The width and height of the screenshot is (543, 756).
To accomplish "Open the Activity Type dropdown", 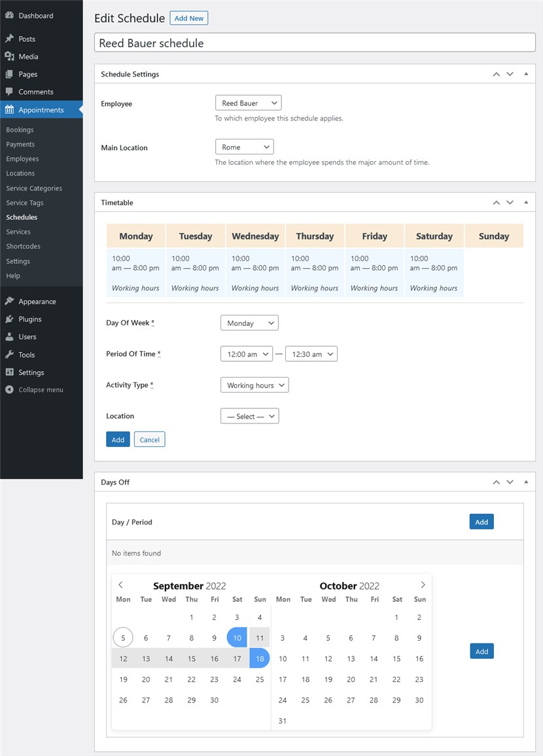I will 254,386.
